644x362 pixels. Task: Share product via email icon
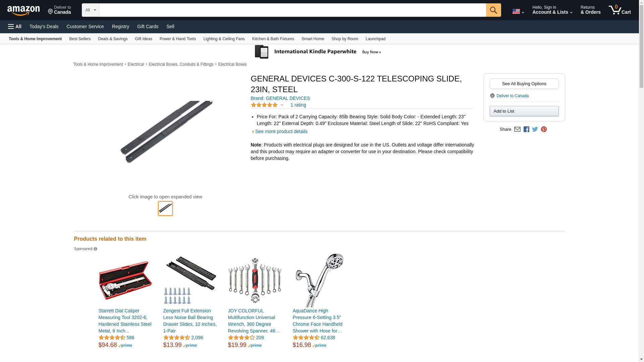tap(517, 129)
